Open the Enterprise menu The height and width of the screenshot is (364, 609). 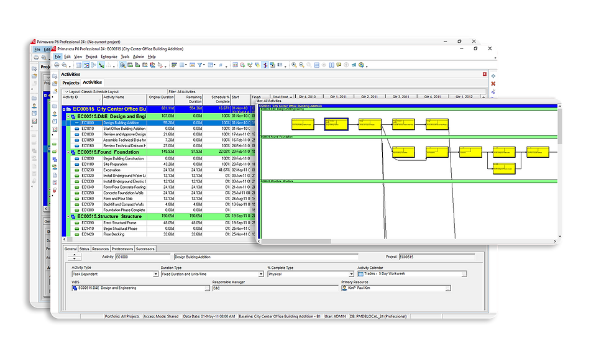(108, 57)
